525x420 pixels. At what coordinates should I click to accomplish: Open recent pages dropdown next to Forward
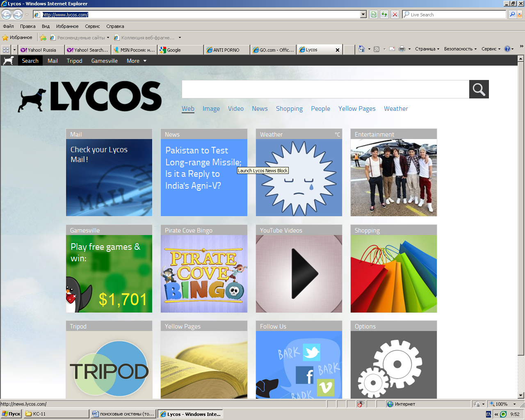27,15
